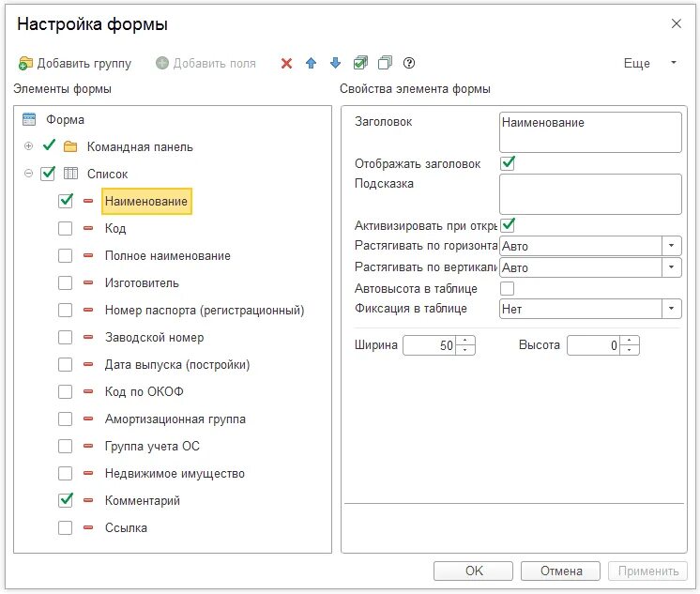Image resolution: width=700 pixels, height=594 pixels.
Task: Click the Добавить группу folder icon
Action: (x=25, y=64)
